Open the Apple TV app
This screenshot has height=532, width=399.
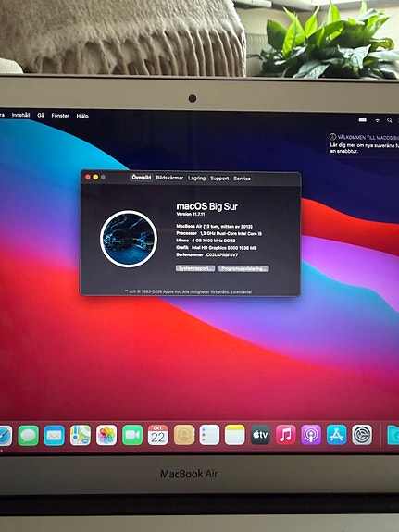260,435
